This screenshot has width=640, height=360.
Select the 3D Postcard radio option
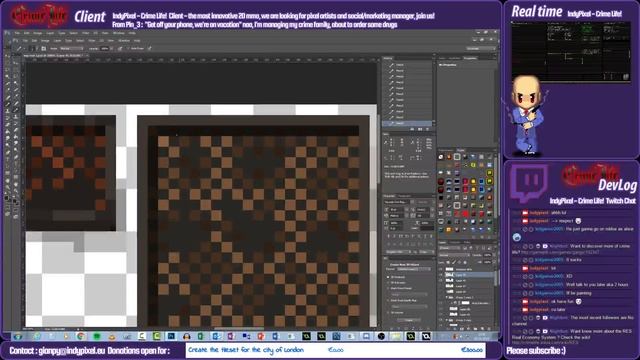(388, 277)
